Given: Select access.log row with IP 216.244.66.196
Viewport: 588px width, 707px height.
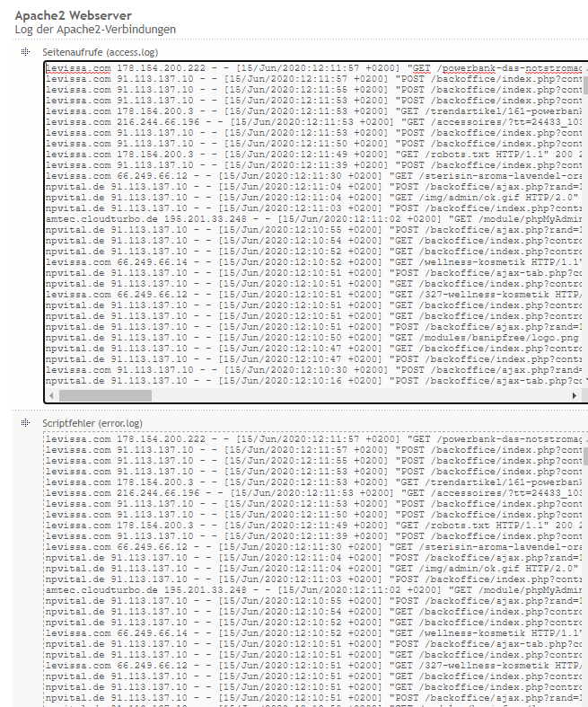Looking at the screenshot, I should click(x=314, y=122).
